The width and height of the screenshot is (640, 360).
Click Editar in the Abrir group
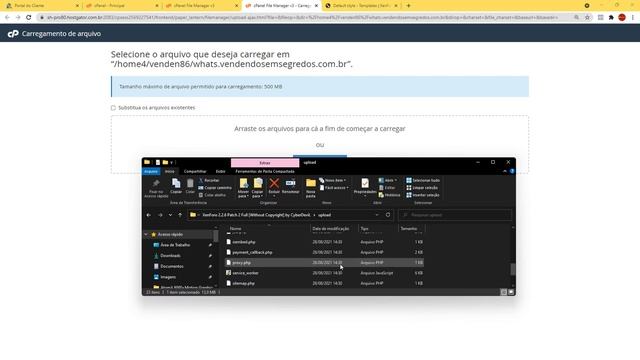387,188
